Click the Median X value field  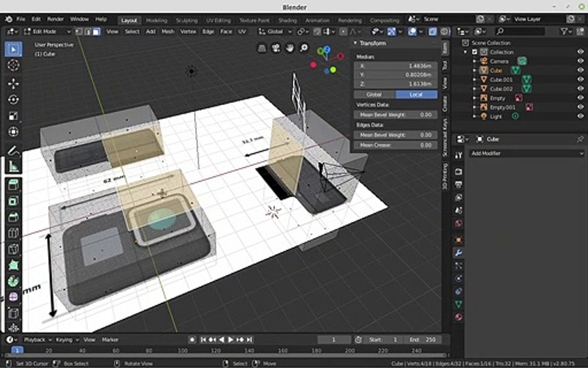[396, 66]
